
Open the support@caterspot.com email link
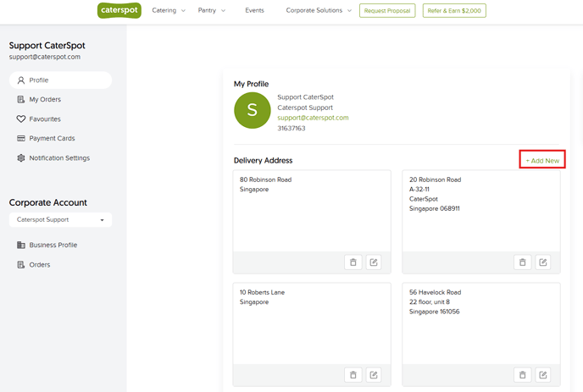(313, 118)
